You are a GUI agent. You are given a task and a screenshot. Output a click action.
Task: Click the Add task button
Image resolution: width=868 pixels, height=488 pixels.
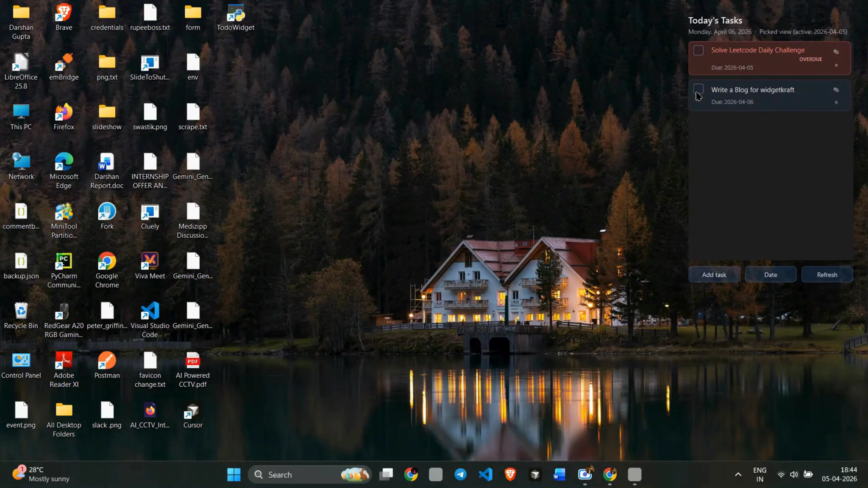pos(714,274)
